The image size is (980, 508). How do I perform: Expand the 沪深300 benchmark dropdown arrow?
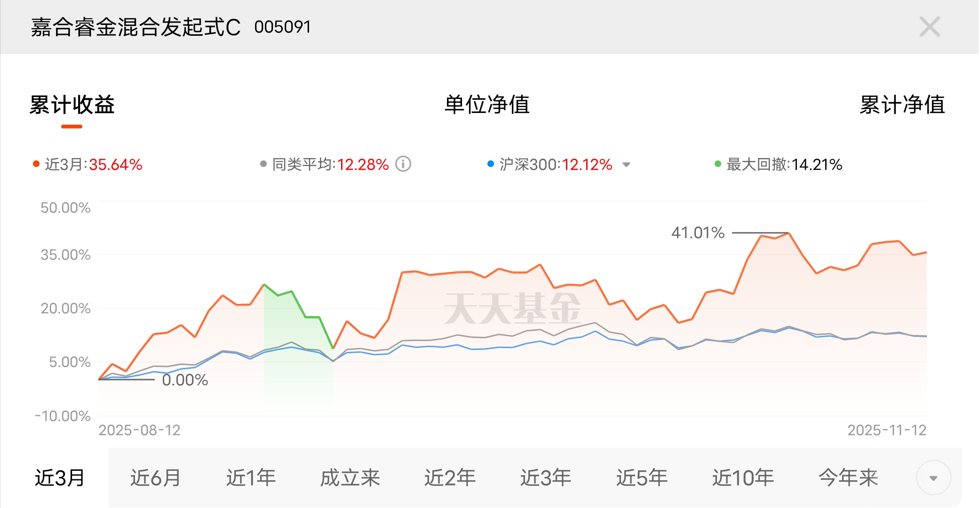point(626,165)
